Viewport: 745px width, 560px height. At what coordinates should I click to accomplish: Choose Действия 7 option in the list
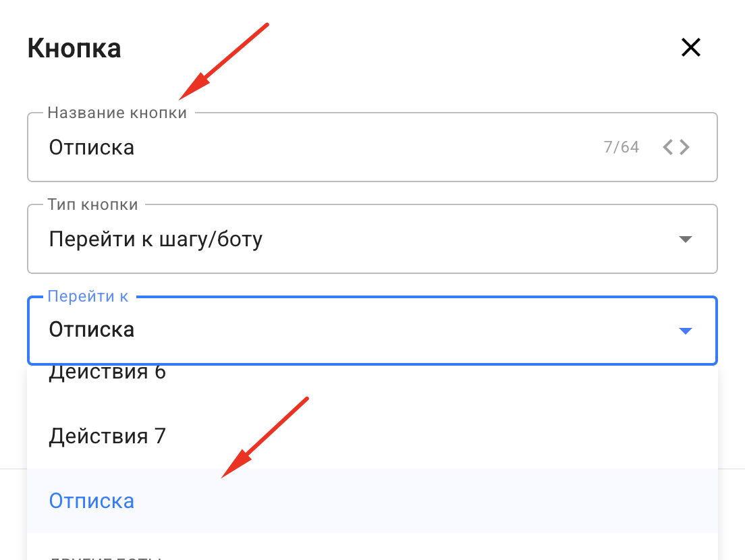pyautogui.click(x=107, y=437)
